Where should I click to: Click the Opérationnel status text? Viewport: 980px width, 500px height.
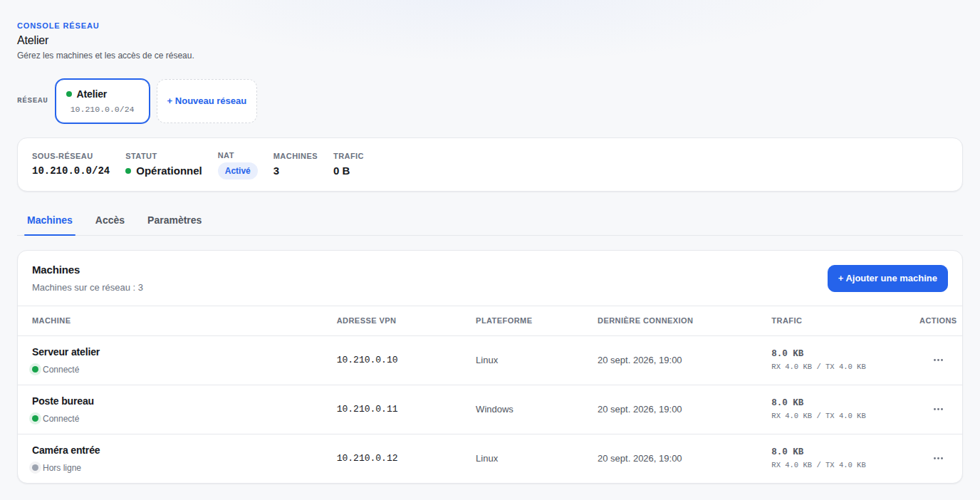click(169, 171)
